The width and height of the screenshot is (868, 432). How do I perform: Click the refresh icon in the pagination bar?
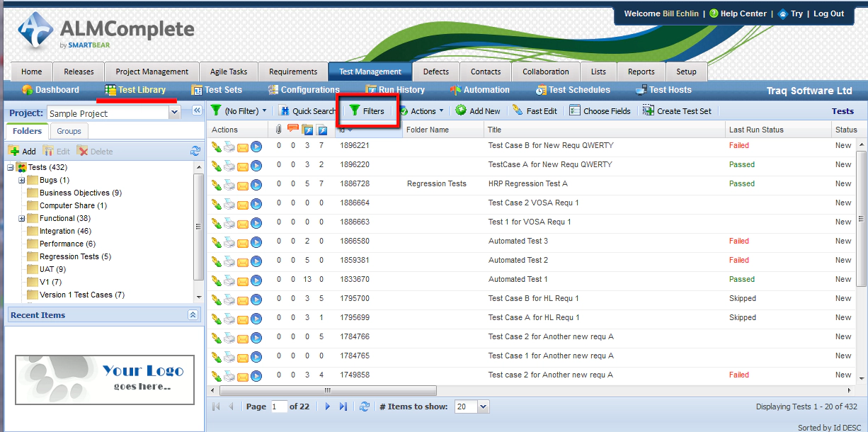tap(365, 407)
